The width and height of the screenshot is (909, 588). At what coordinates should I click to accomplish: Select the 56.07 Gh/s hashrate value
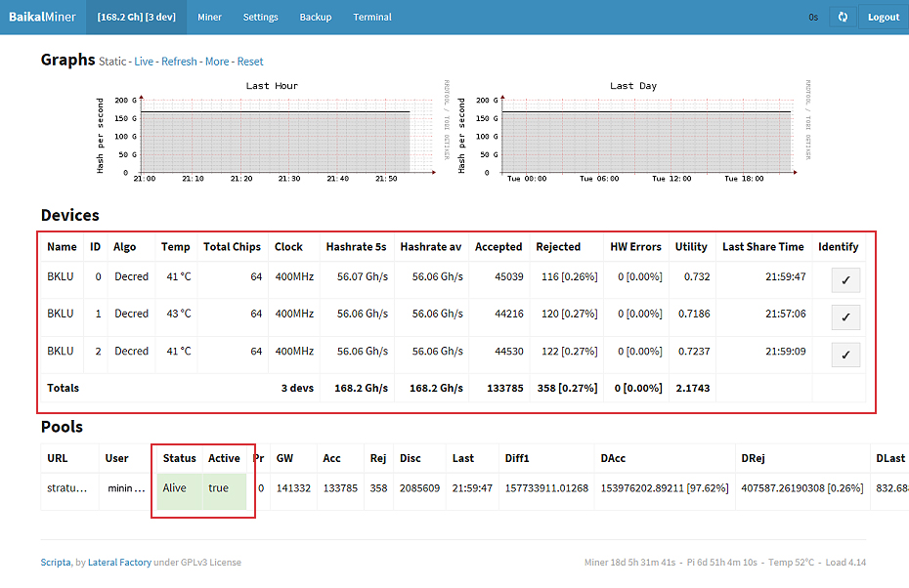pos(363,277)
